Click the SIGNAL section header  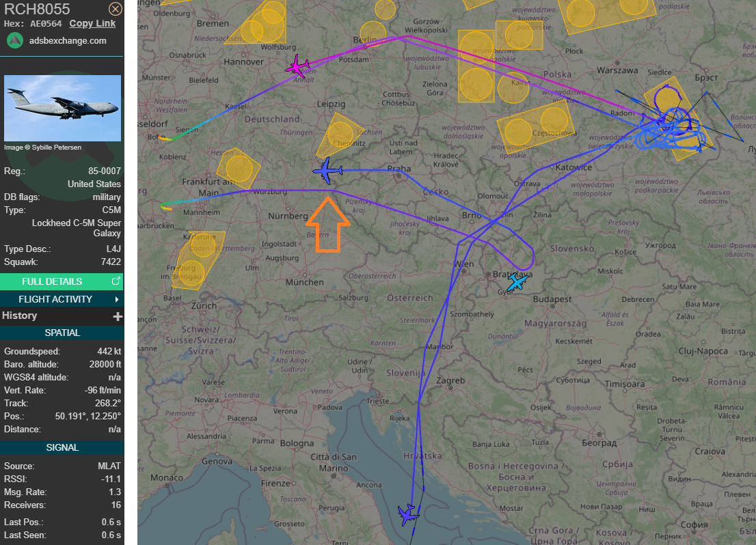pos(62,447)
